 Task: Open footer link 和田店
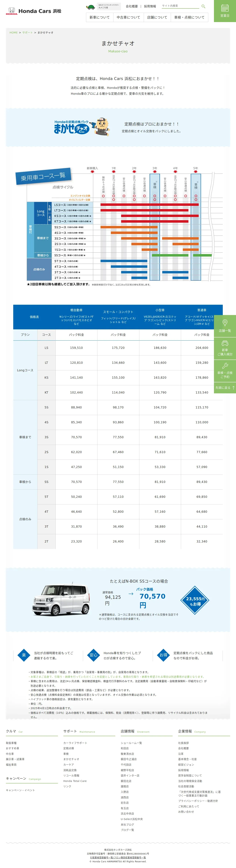(125, 748)
